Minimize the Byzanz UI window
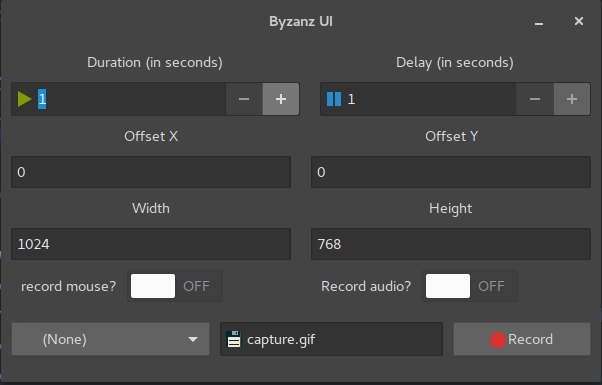This screenshot has height=385, width=602. [x=539, y=22]
